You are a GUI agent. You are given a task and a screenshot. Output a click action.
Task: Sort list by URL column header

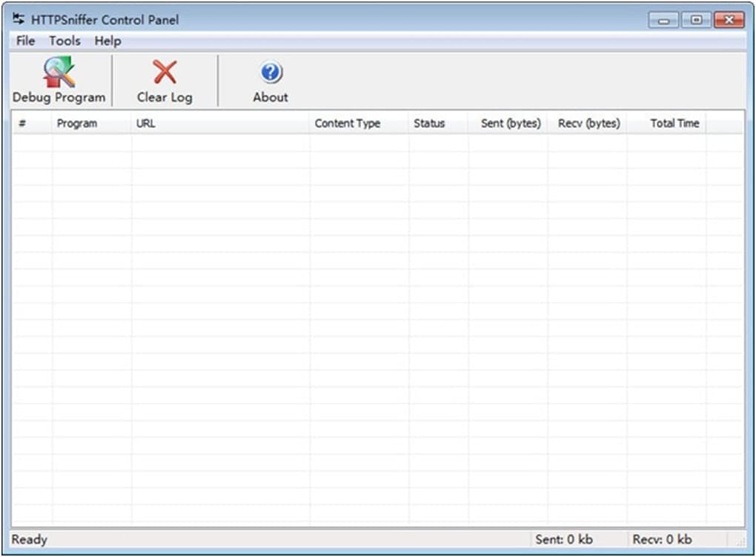[x=220, y=124]
